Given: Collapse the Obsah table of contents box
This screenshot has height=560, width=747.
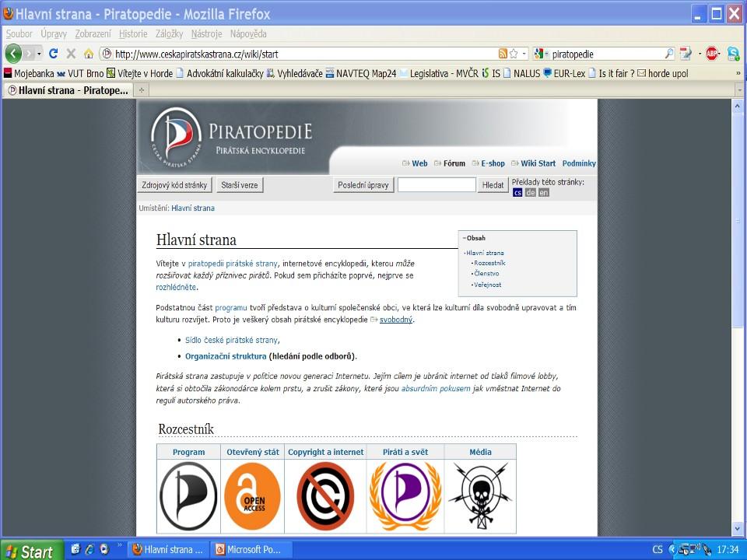Looking at the screenshot, I should pyautogui.click(x=464, y=238).
